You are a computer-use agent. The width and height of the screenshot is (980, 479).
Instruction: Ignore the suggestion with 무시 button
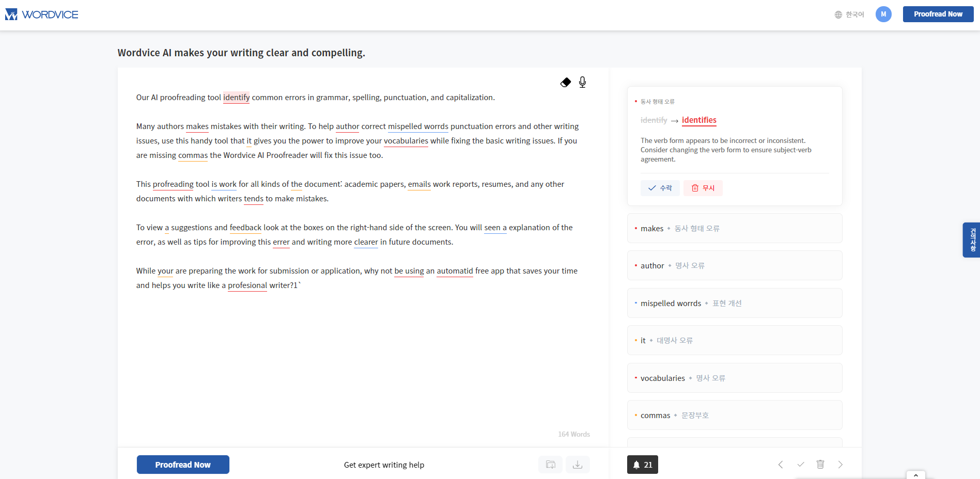coord(703,188)
